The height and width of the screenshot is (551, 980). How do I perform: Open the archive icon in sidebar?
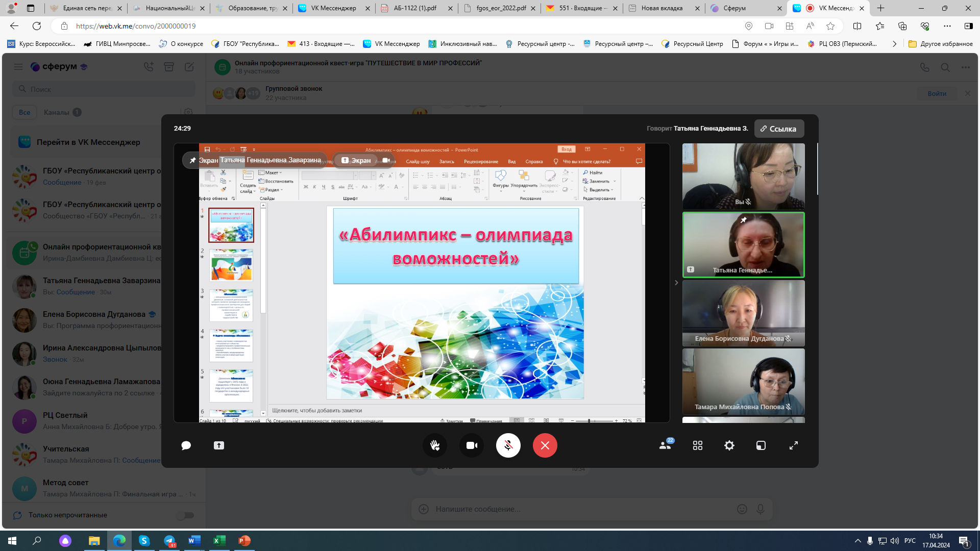click(169, 67)
